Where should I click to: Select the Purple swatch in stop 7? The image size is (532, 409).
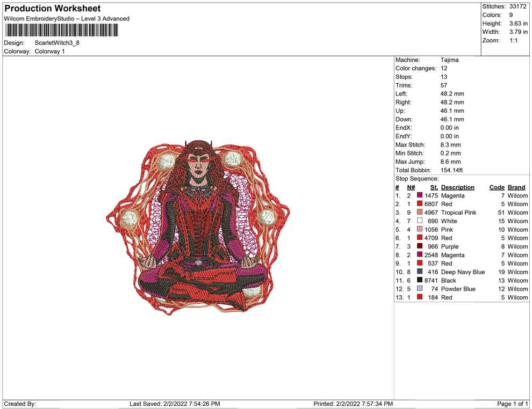[420, 246]
